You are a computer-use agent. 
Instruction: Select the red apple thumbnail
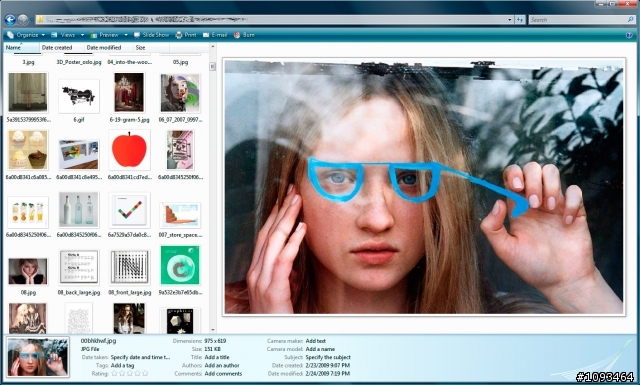click(x=129, y=150)
